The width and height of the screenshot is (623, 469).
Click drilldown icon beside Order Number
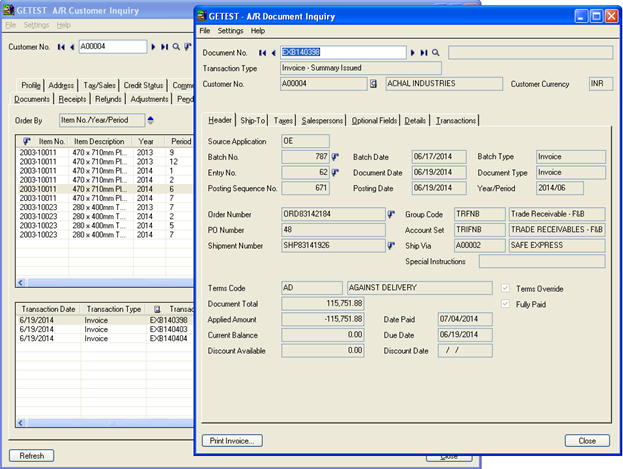tap(391, 213)
